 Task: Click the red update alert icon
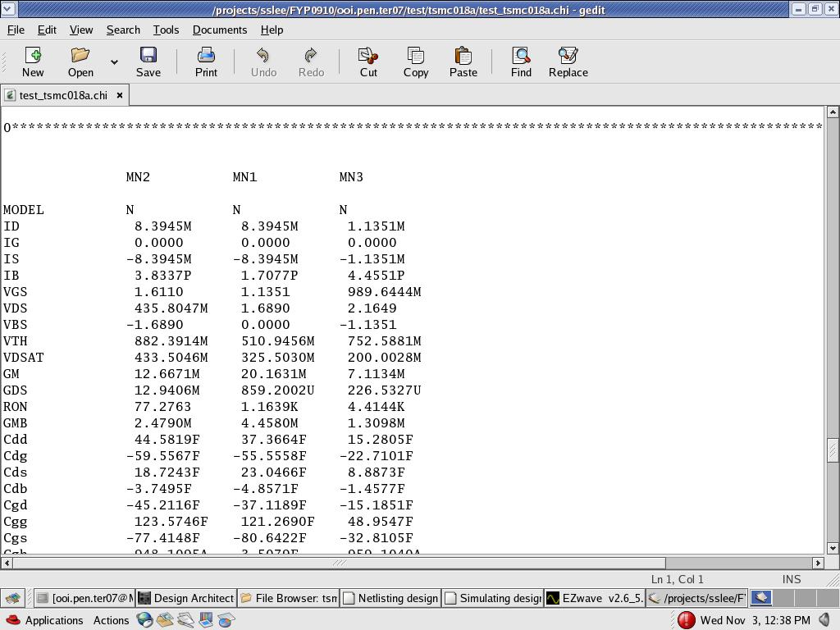(x=687, y=620)
